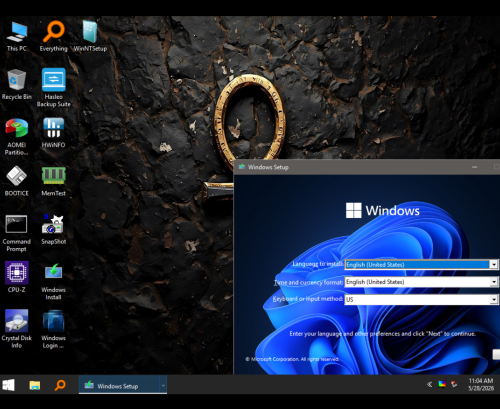Open the BOOTICE desktop icon
The image size is (500, 409).
click(x=17, y=181)
